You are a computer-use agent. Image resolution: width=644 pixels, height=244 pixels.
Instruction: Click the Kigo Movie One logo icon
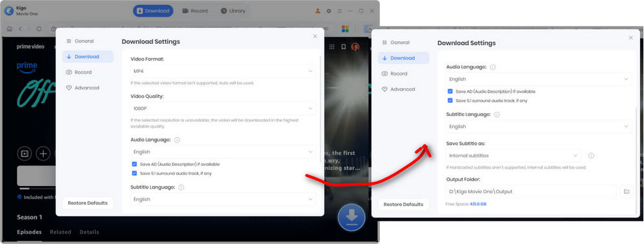(9, 11)
